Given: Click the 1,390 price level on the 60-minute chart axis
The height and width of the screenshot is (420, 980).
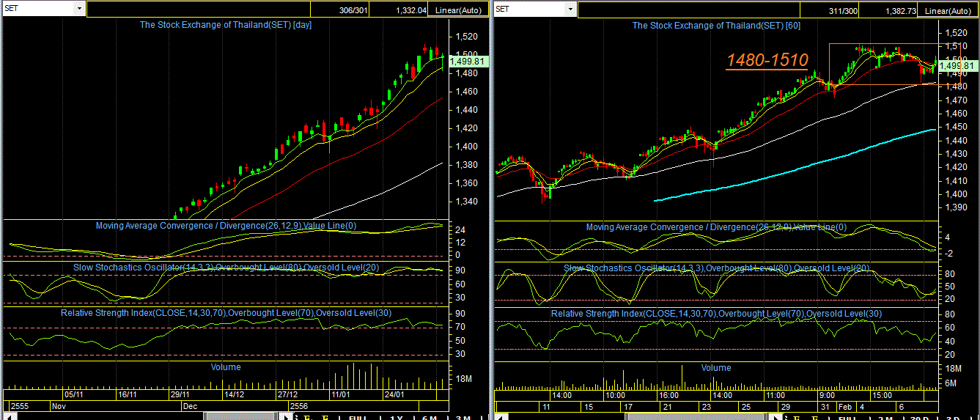Looking at the screenshot, I should [x=957, y=207].
